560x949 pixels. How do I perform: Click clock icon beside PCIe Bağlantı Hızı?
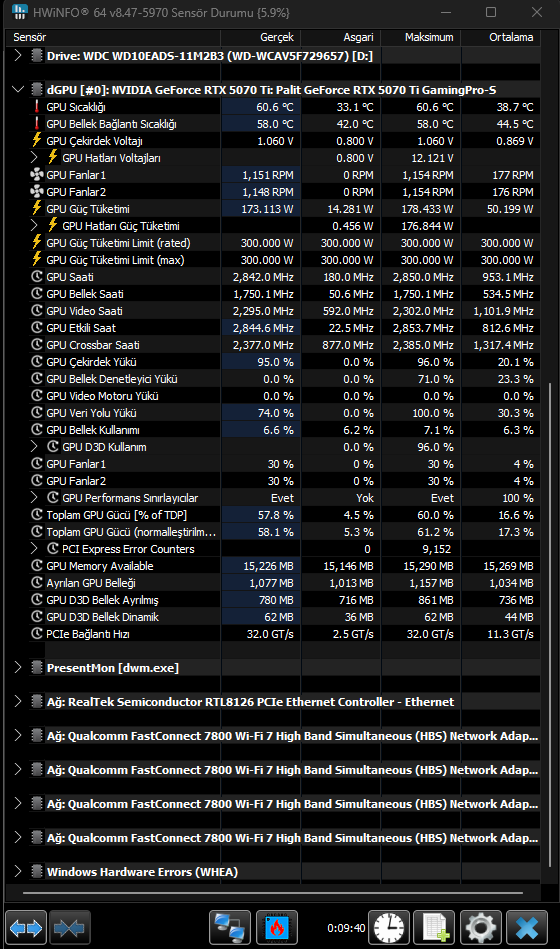point(37,634)
